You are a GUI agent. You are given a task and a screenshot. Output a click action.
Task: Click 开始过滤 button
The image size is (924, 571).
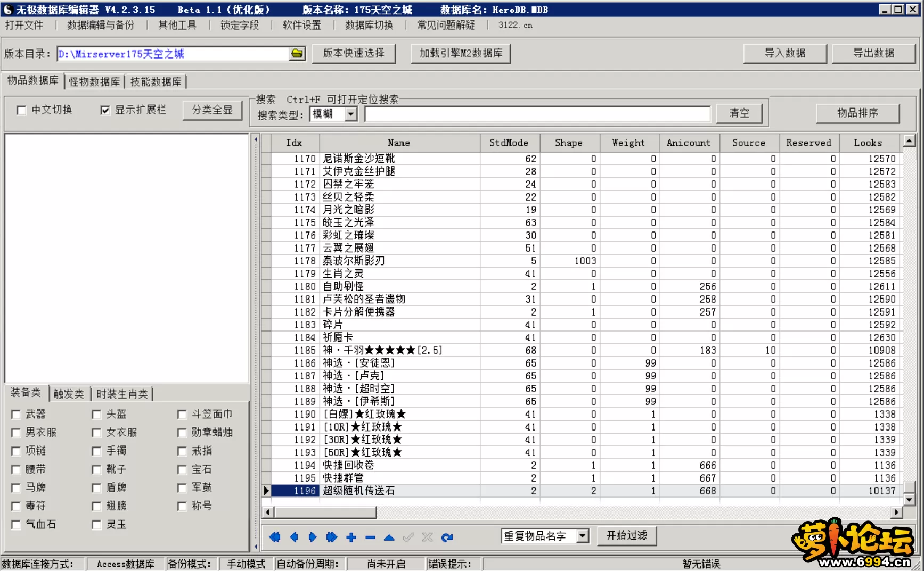(x=627, y=536)
